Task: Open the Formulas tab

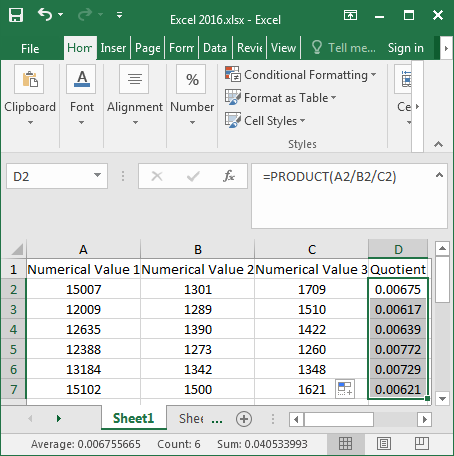Action: tap(182, 48)
